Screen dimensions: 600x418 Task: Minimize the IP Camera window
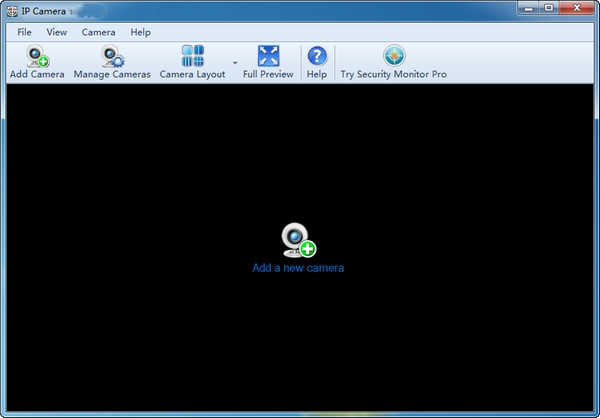point(528,8)
